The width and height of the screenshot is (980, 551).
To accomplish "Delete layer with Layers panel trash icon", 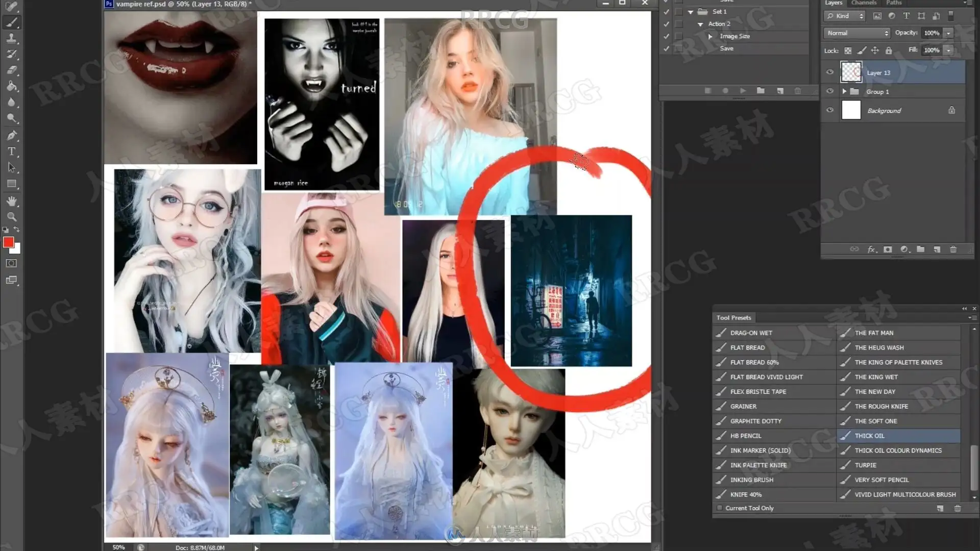I will (x=953, y=249).
